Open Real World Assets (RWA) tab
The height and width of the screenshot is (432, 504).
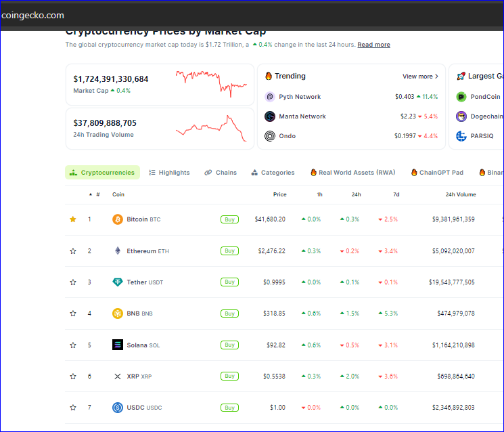[x=353, y=173]
